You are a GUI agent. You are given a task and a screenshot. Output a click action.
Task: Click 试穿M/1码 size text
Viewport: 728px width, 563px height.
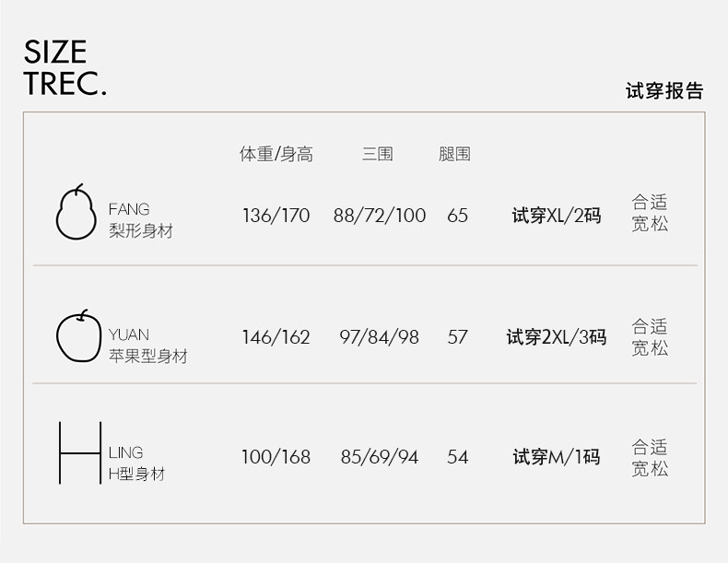pos(557,457)
